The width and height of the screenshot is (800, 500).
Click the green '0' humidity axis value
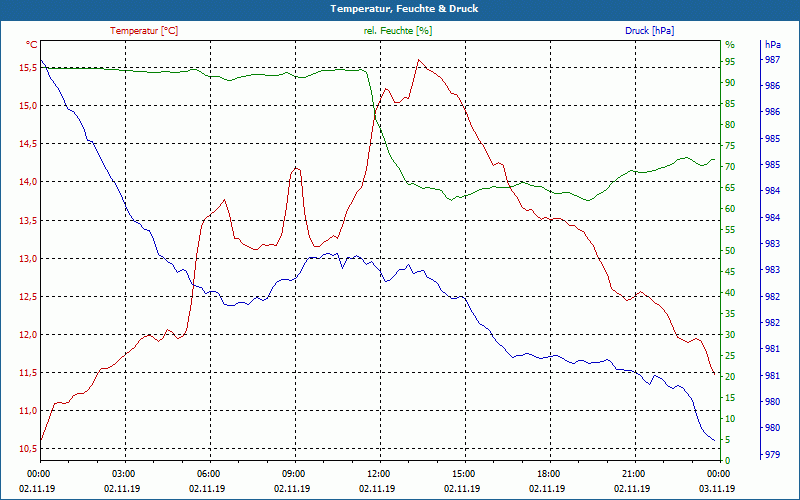coord(728,461)
